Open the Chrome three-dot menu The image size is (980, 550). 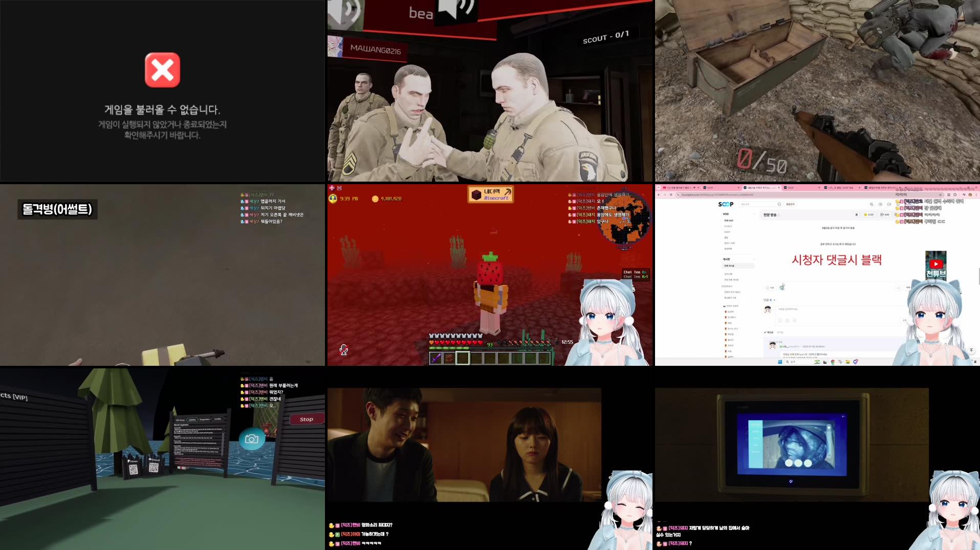[x=976, y=194]
